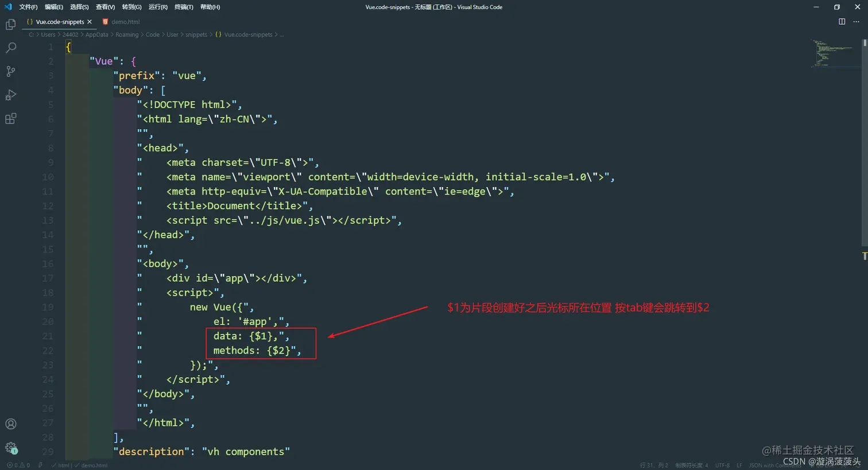Click the <!DOCTYPE html> line
Image resolution: width=868 pixels, height=470 pixels.
[189, 104]
